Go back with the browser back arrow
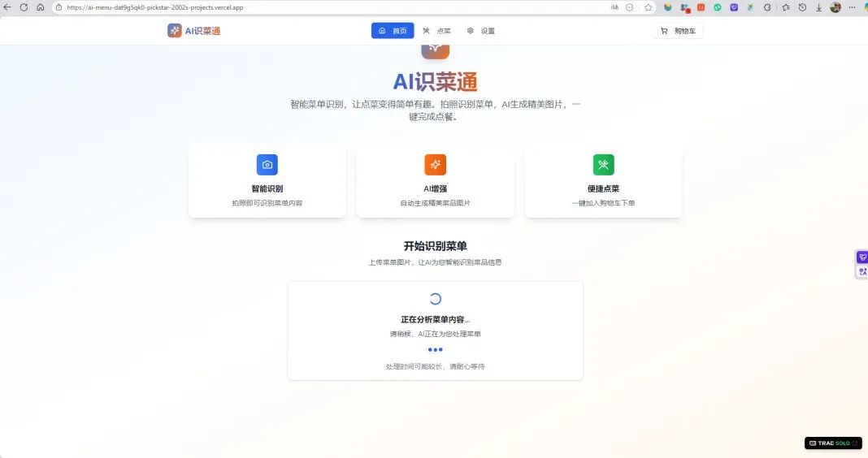This screenshot has height=458, width=868. [7, 7]
